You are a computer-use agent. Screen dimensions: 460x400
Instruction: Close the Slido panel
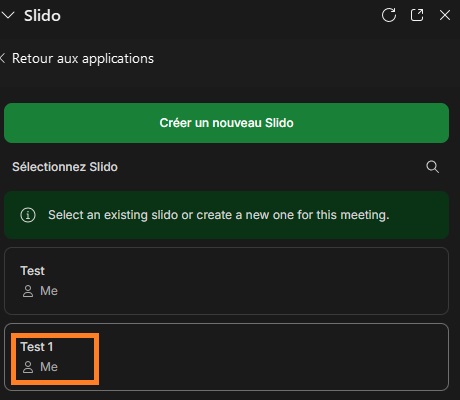pos(445,15)
